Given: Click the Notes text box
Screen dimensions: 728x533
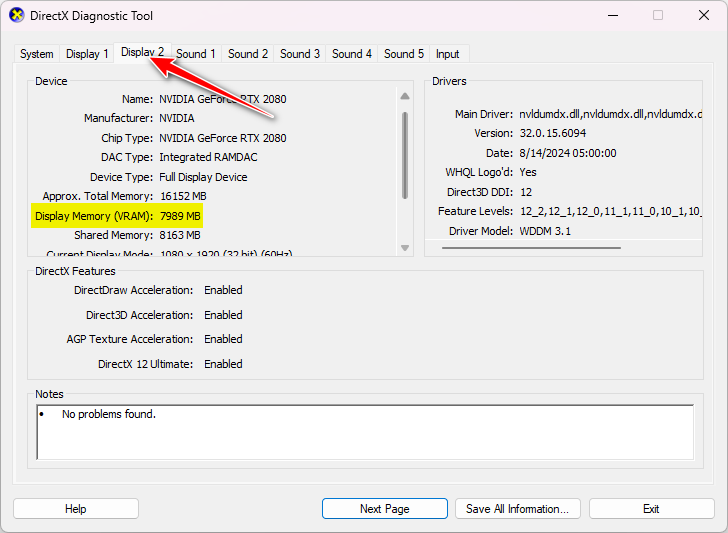Looking at the screenshot, I should point(365,432).
